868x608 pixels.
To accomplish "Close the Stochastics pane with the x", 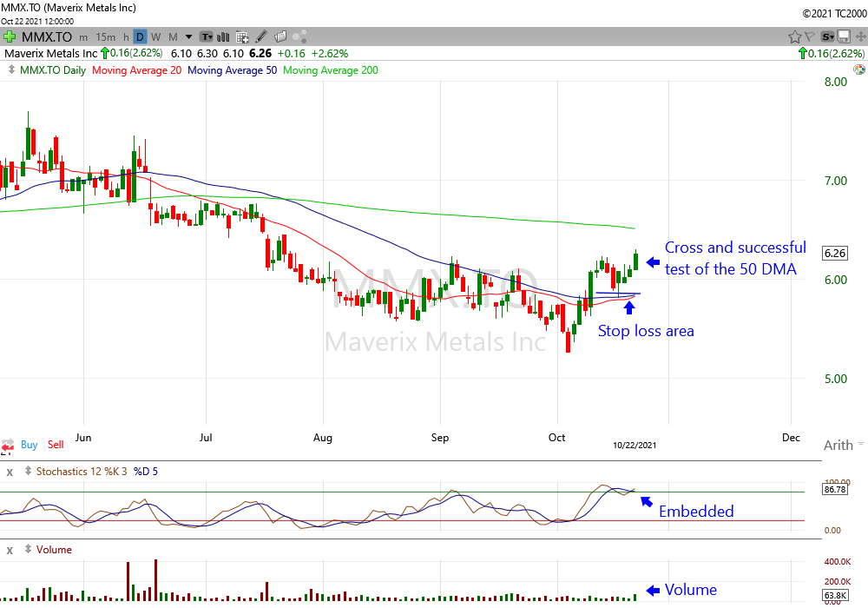I will [x=10, y=472].
